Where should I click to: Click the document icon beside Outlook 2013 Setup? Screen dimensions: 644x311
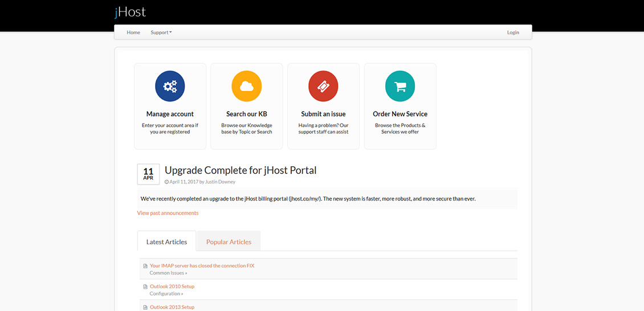click(145, 308)
